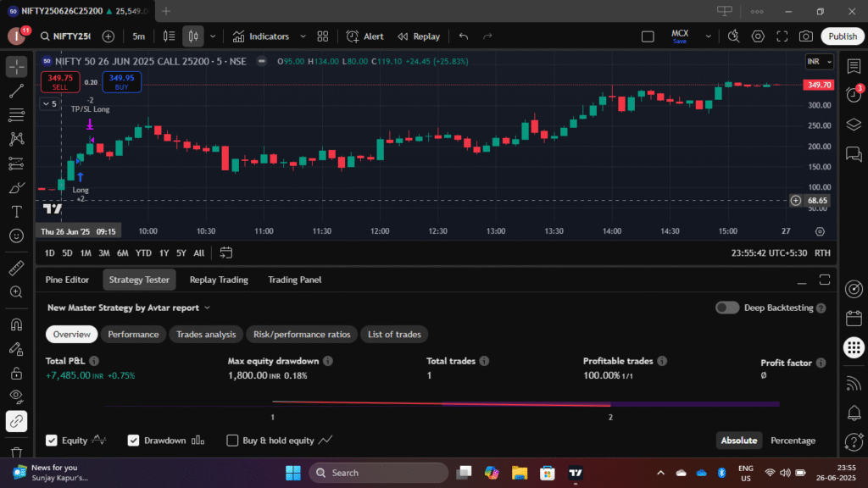Expand the New Master Strategy report dropdown
Image resolution: width=868 pixels, height=488 pixels.
207,308
